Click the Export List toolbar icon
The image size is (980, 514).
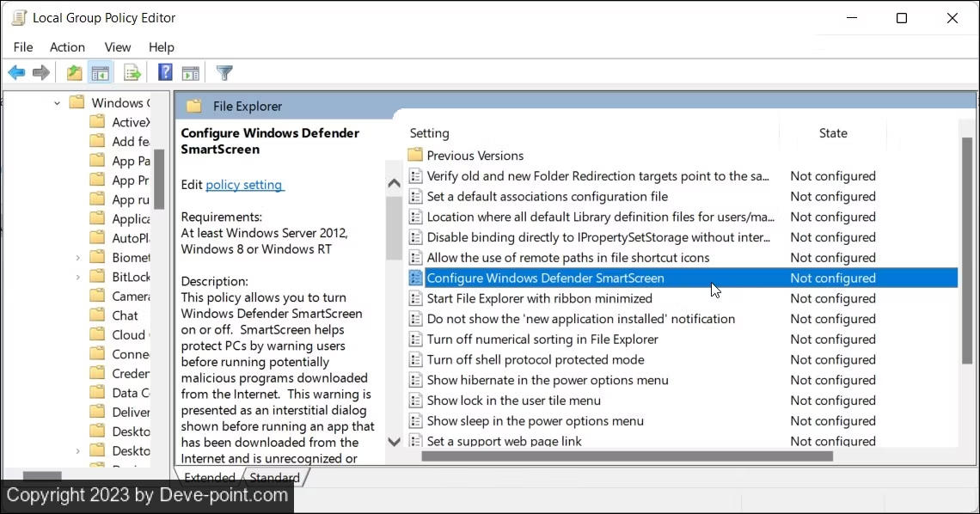[132, 73]
